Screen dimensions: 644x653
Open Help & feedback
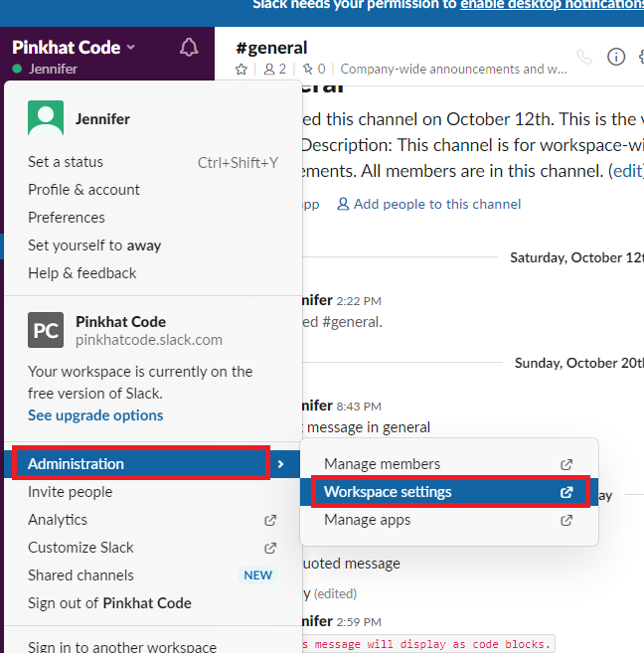coord(153,273)
